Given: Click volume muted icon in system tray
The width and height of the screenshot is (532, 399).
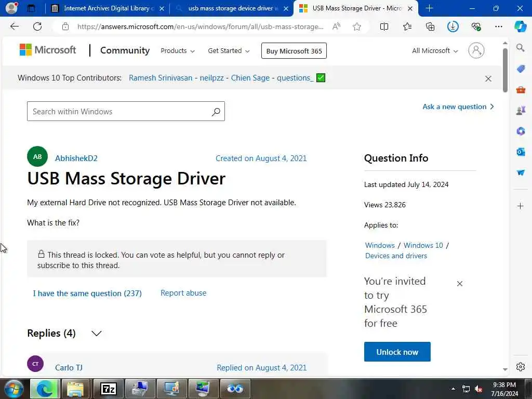Looking at the screenshot, I should pyautogui.click(x=478, y=389).
